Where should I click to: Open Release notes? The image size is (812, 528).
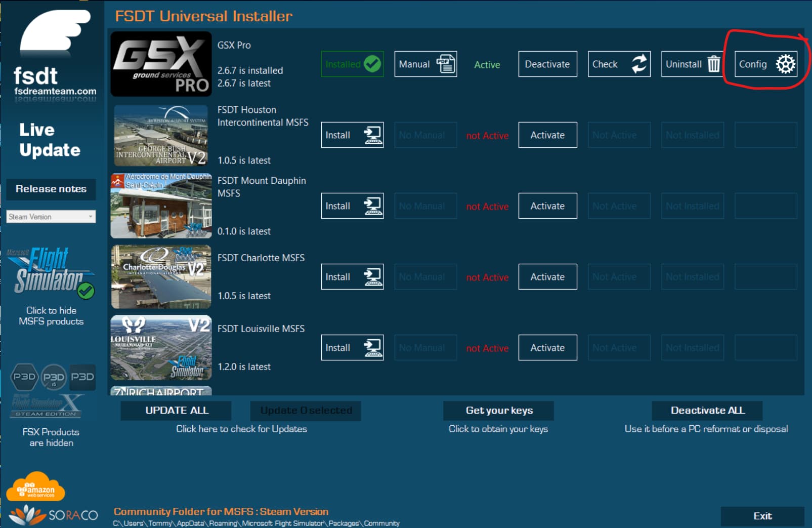[51, 189]
